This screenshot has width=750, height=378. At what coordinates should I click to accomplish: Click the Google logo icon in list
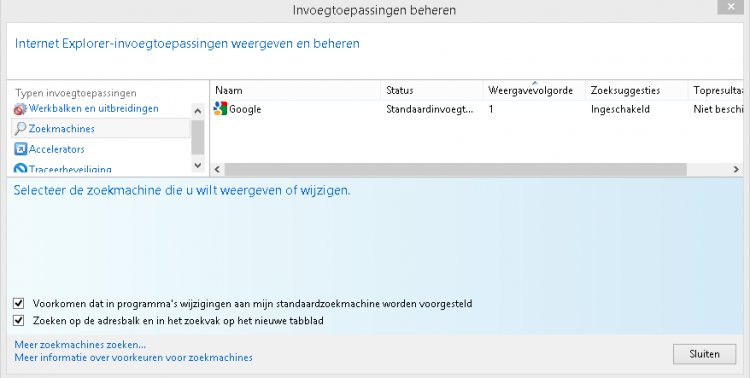(220, 109)
